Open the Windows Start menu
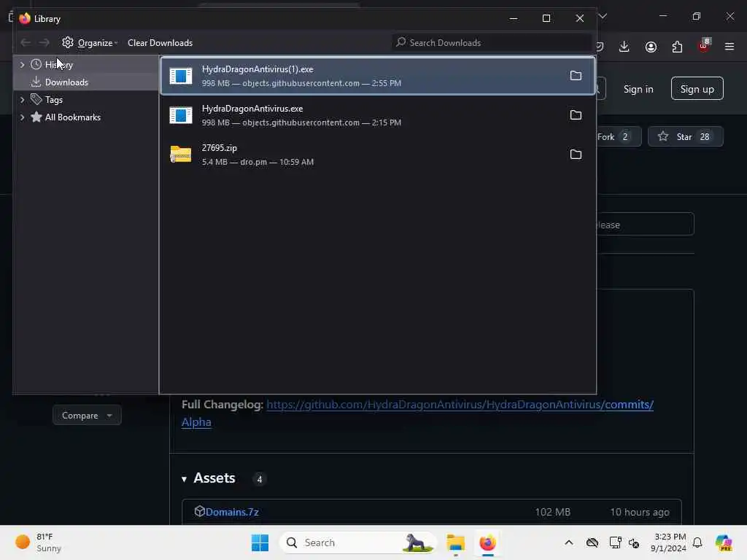This screenshot has height=560, width=747. 260,542
